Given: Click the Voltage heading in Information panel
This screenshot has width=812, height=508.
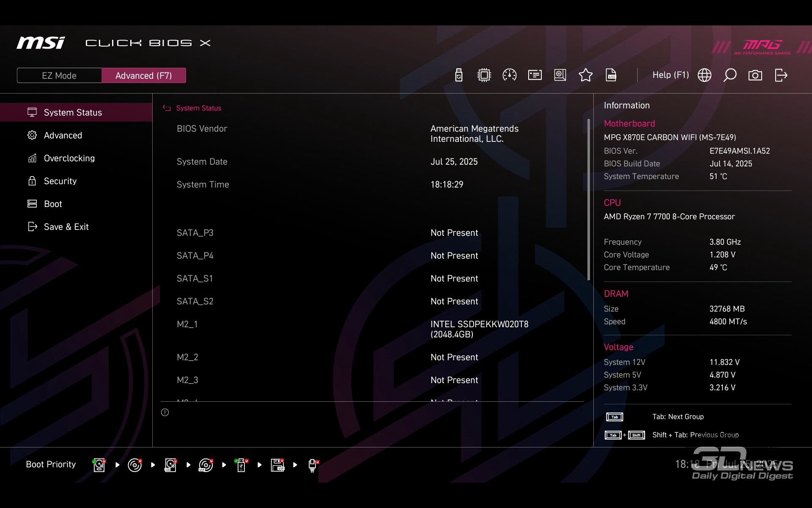Looking at the screenshot, I should click(x=619, y=347).
